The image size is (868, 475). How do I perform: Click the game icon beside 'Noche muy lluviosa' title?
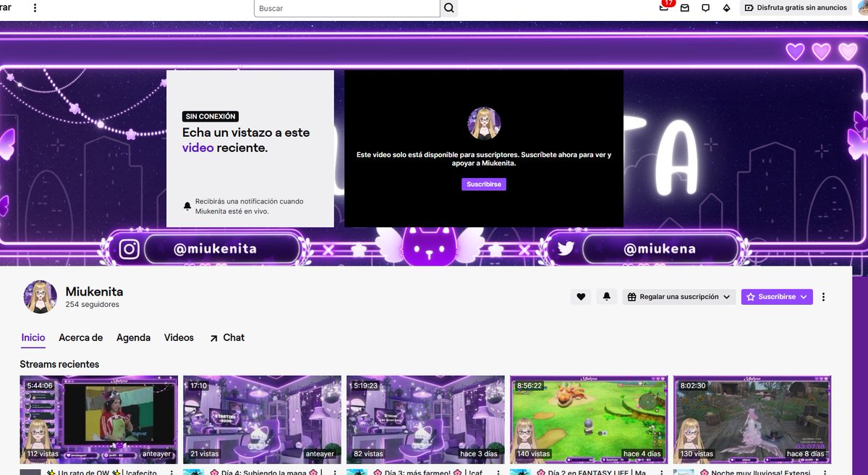[x=684, y=472]
